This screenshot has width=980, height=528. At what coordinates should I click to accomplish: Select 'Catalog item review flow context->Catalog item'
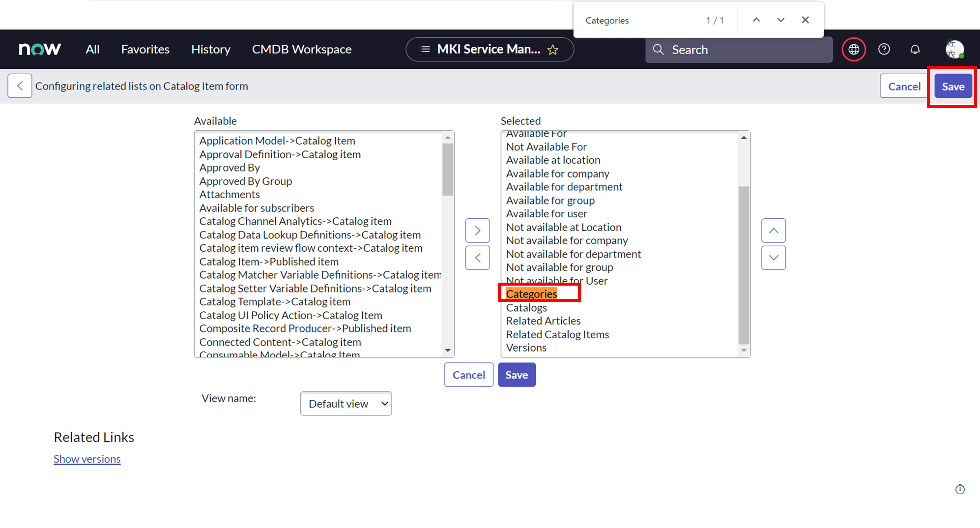[x=311, y=248]
